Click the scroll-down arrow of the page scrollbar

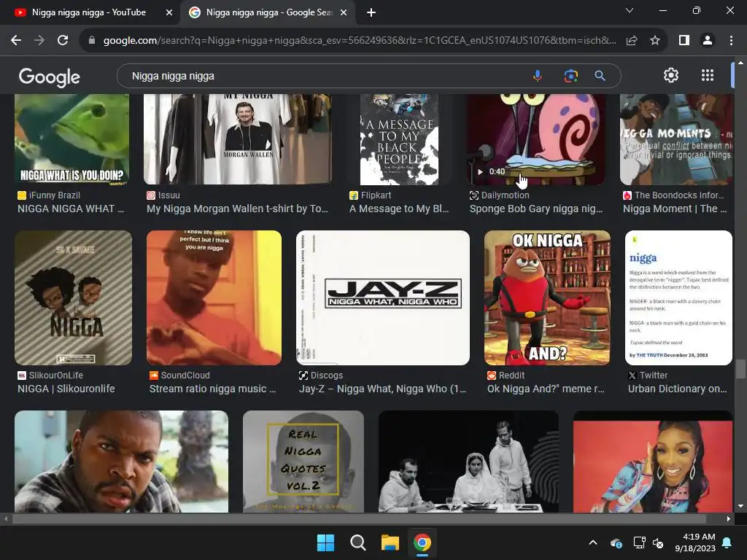740,506
